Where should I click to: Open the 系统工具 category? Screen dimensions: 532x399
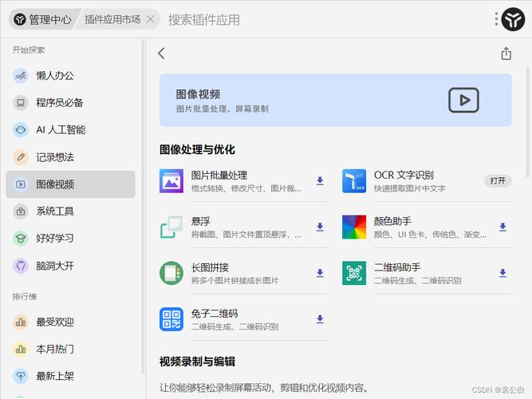click(x=70, y=211)
